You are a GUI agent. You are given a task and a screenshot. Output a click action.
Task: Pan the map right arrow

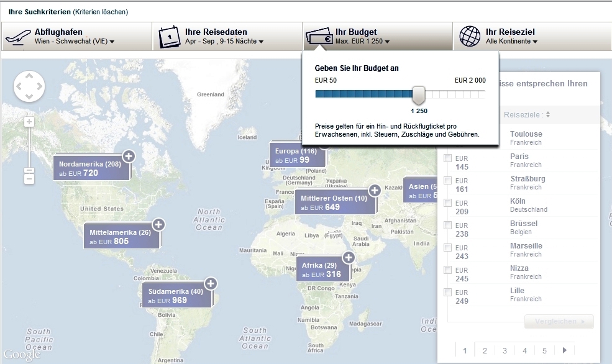pyautogui.click(x=39, y=86)
